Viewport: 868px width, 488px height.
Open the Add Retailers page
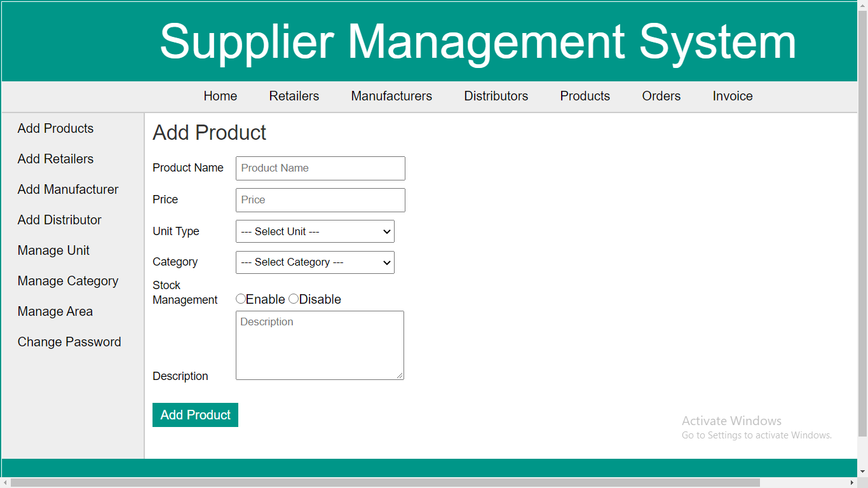[x=55, y=159]
